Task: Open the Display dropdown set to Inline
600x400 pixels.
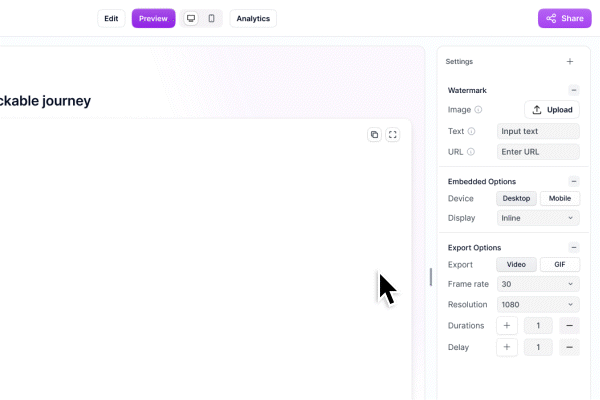Action: pos(538,218)
